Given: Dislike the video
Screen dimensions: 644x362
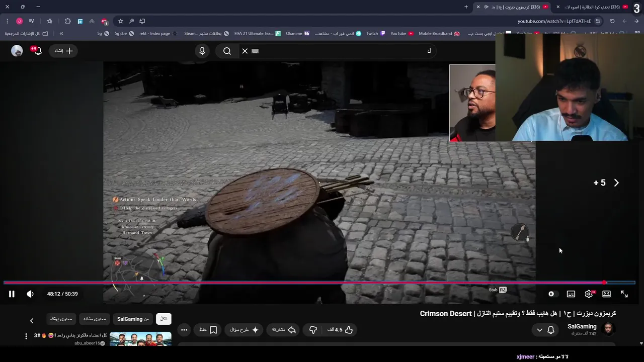Looking at the screenshot, I should (313, 330).
